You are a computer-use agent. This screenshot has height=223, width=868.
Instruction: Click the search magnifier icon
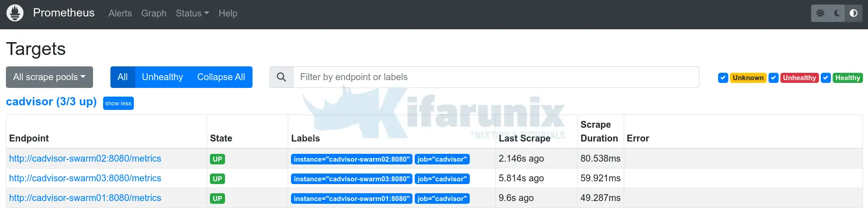pyautogui.click(x=281, y=77)
